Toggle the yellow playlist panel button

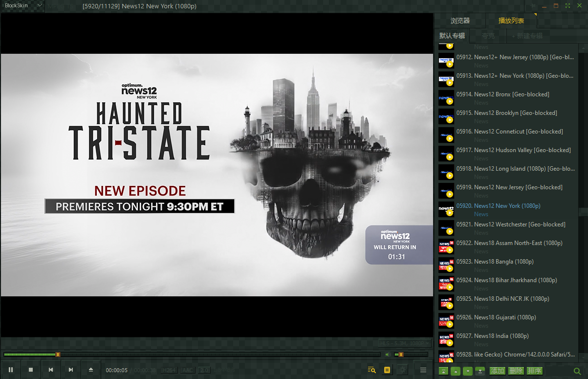point(387,370)
